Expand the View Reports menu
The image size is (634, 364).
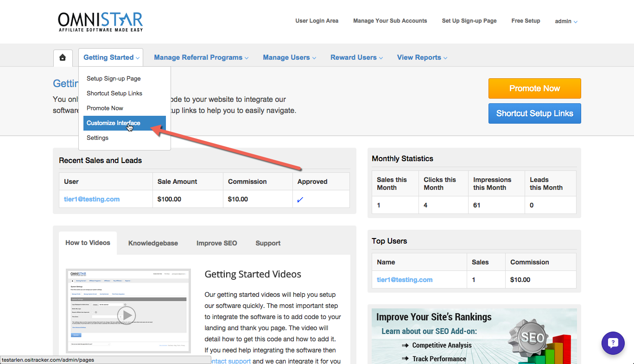(x=422, y=57)
